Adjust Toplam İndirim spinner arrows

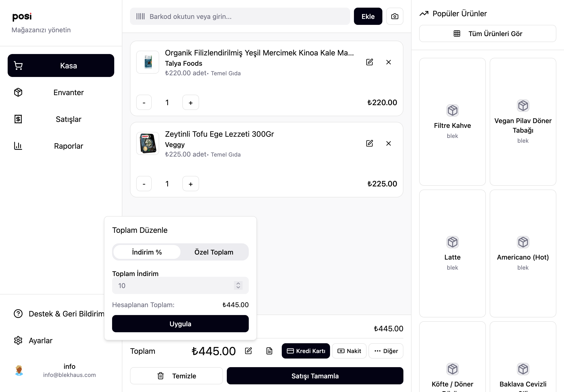[238, 285]
